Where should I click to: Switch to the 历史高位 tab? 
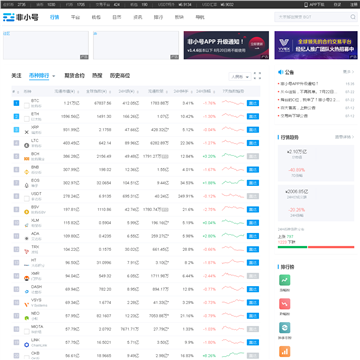point(120,76)
